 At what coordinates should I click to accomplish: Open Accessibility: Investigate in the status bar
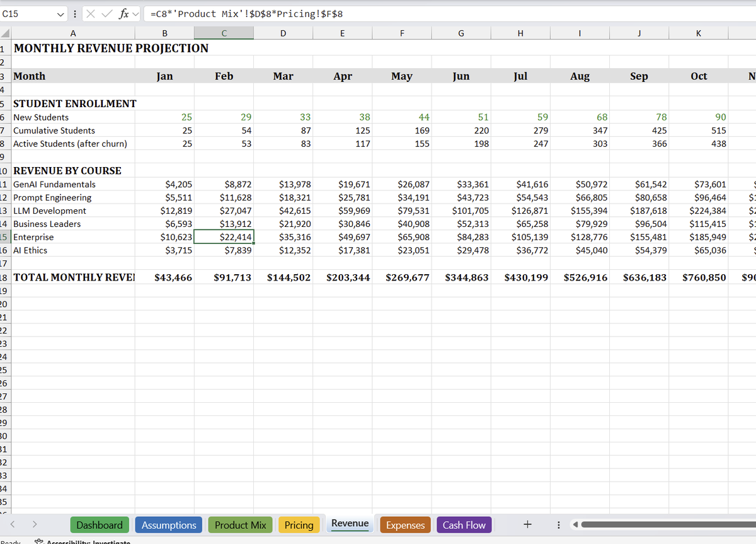pyautogui.click(x=82, y=541)
